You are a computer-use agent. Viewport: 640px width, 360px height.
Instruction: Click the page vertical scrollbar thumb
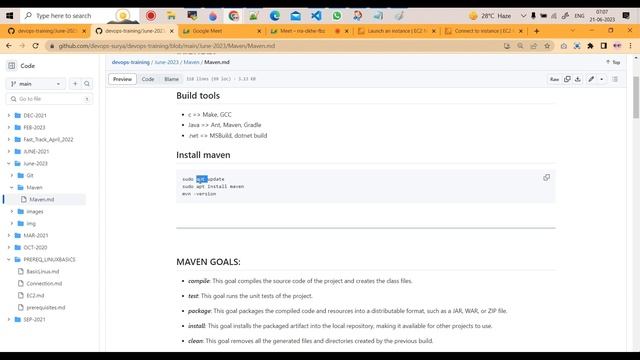[x=636, y=97]
